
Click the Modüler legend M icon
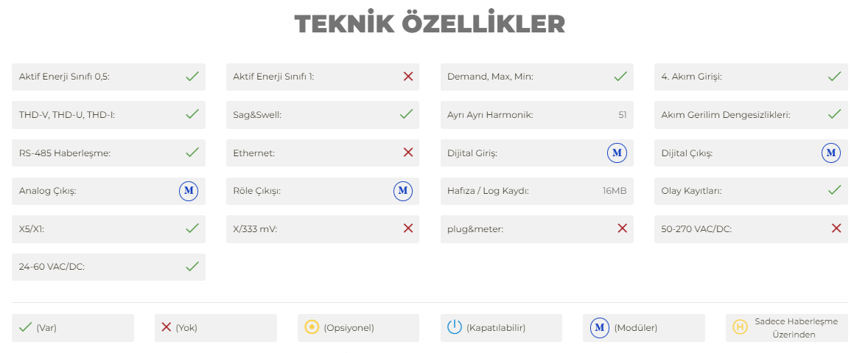[x=600, y=327]
